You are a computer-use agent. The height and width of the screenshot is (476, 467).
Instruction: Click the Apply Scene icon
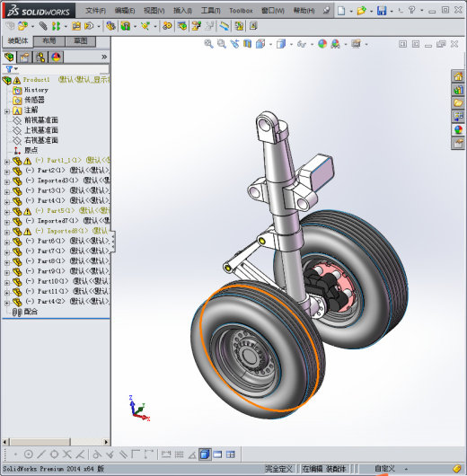[336, 44]
